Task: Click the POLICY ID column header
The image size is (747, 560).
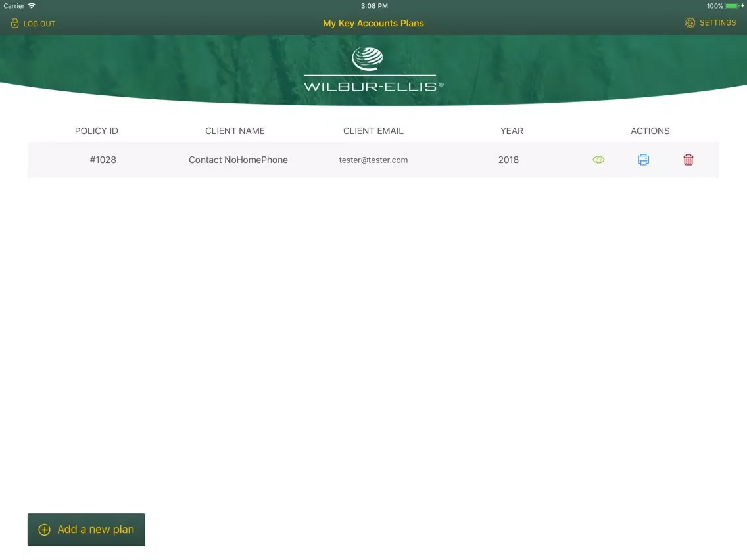Action: [x=96, y=131]
